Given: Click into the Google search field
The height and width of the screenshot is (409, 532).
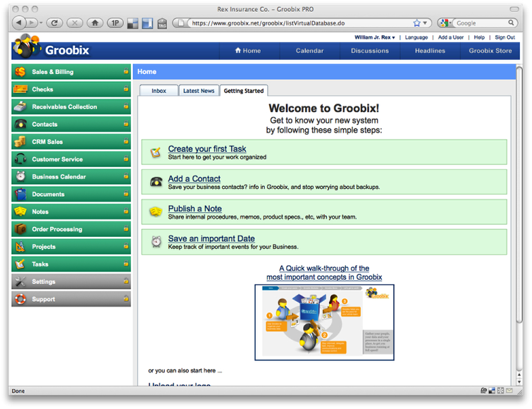Looking at the screenshot, I should (481, 23).
